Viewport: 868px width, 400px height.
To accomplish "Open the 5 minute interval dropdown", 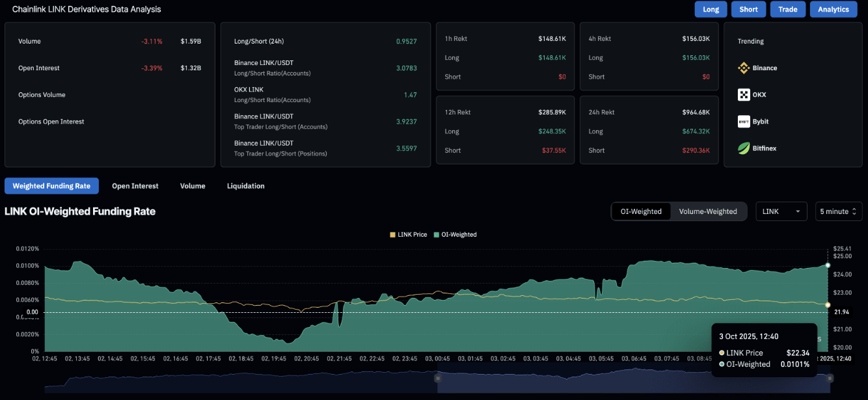I will [x=838, y=211].
